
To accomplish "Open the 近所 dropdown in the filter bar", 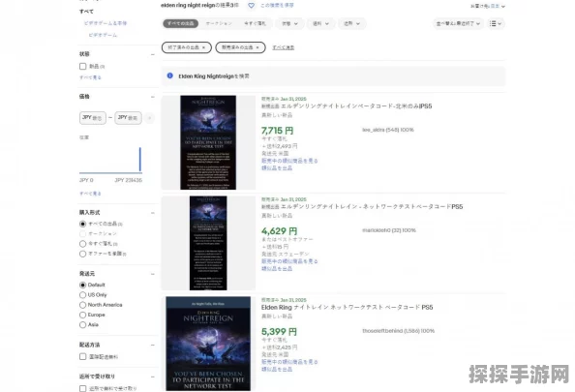I will (351, 23).
